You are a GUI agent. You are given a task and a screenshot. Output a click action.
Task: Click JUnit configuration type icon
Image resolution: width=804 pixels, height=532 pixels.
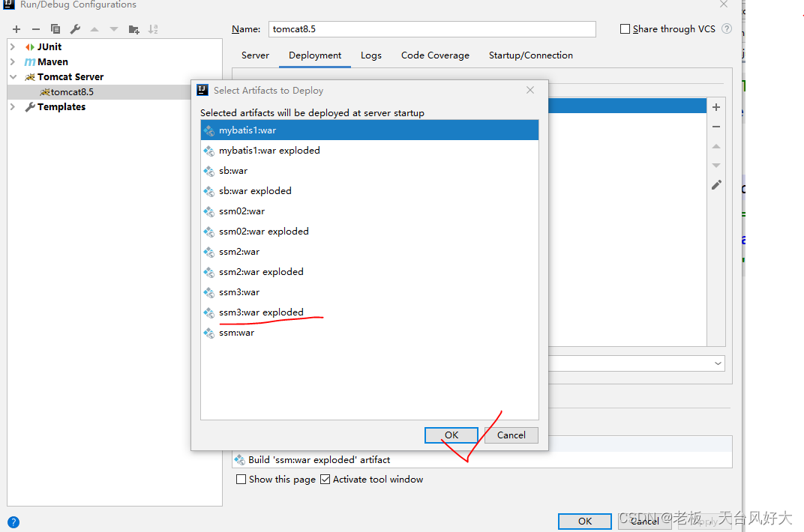tap(30, 46)
